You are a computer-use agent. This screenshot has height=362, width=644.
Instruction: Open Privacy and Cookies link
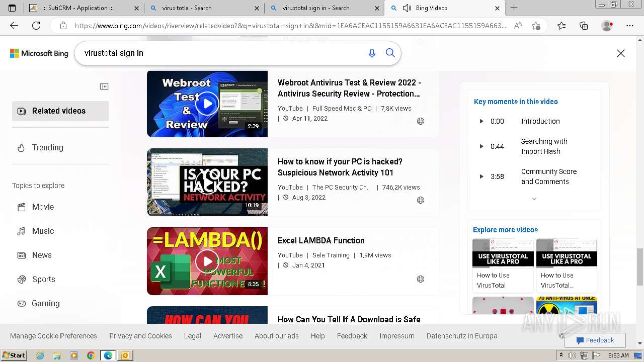tap(140, 336)
